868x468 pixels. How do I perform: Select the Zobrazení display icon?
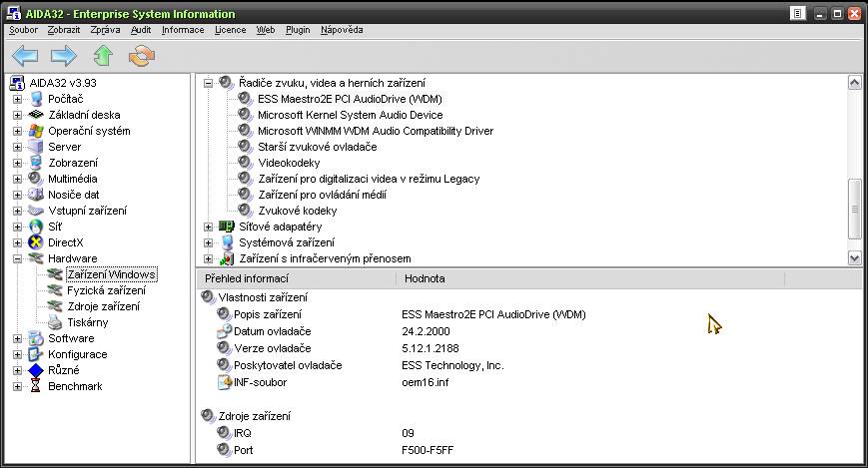click(x=36, y=163)
